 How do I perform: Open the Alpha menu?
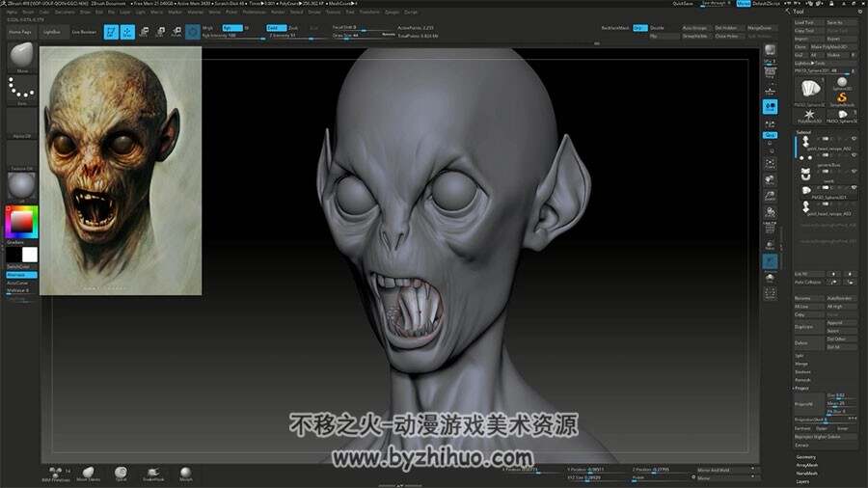tap(12, 12)
